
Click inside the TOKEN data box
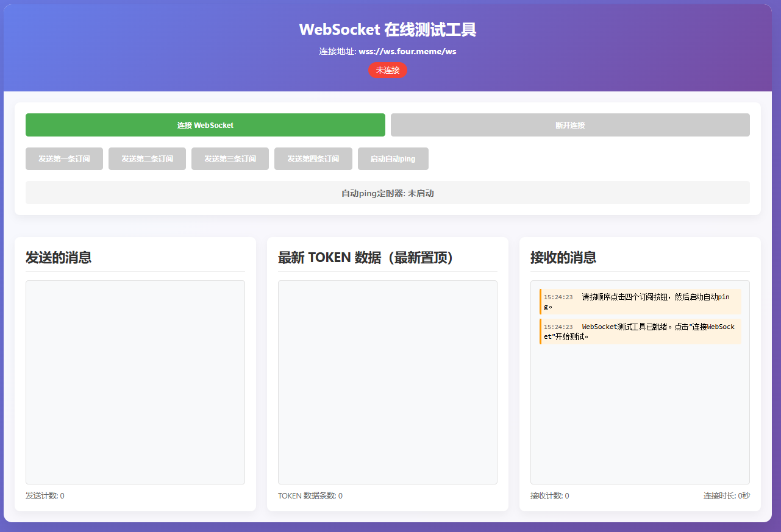[x=387, y=381]
